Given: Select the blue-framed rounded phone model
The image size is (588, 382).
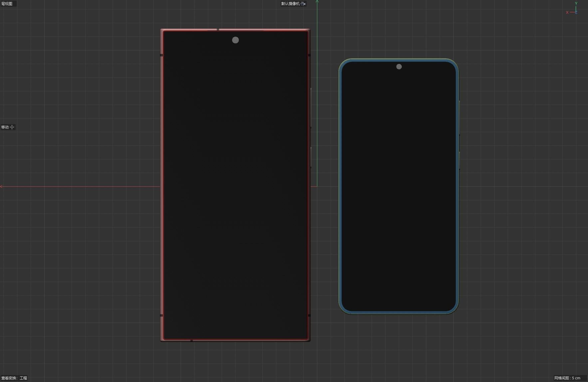Looking at the screenshot, I should tap(399, 186).
